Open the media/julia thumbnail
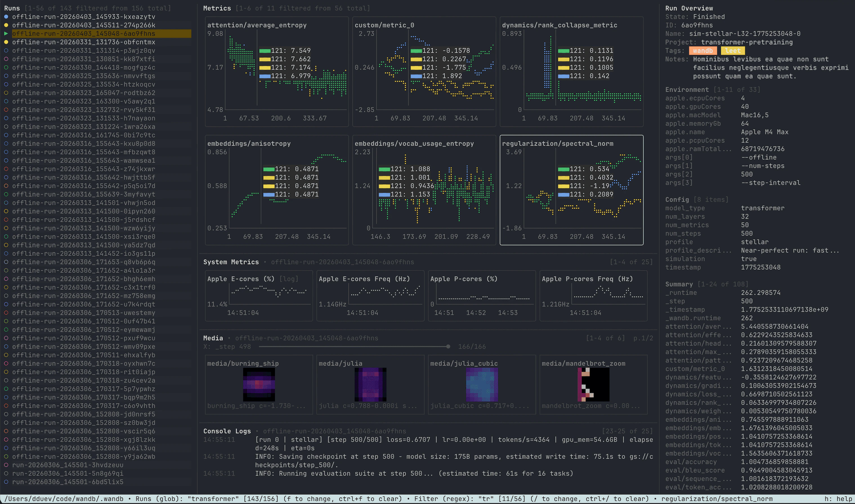This screenshot has height=504, width=855. pos(370,384)
